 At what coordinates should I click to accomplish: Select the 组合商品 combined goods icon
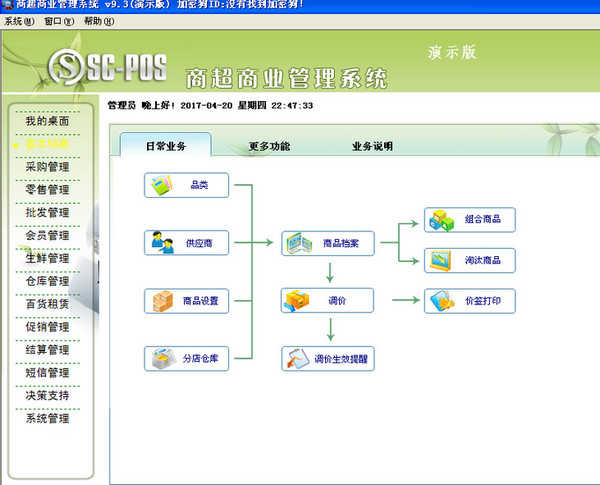441,219
